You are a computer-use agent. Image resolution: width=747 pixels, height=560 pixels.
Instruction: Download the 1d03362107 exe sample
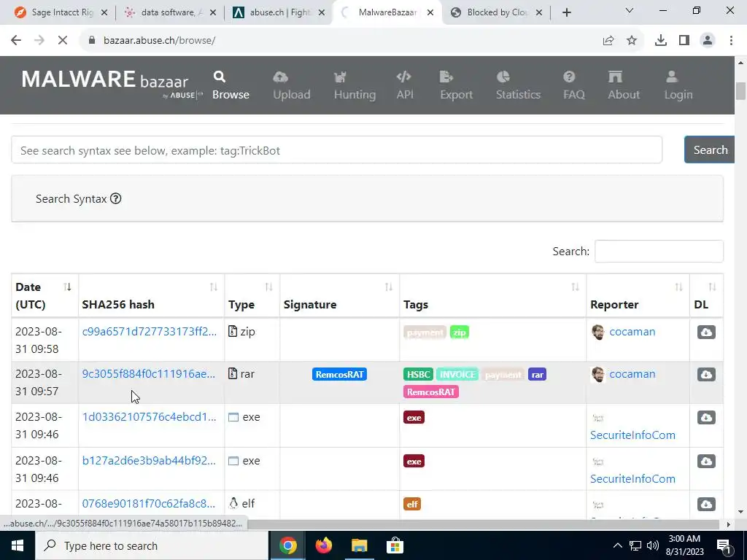coord(706,418)
